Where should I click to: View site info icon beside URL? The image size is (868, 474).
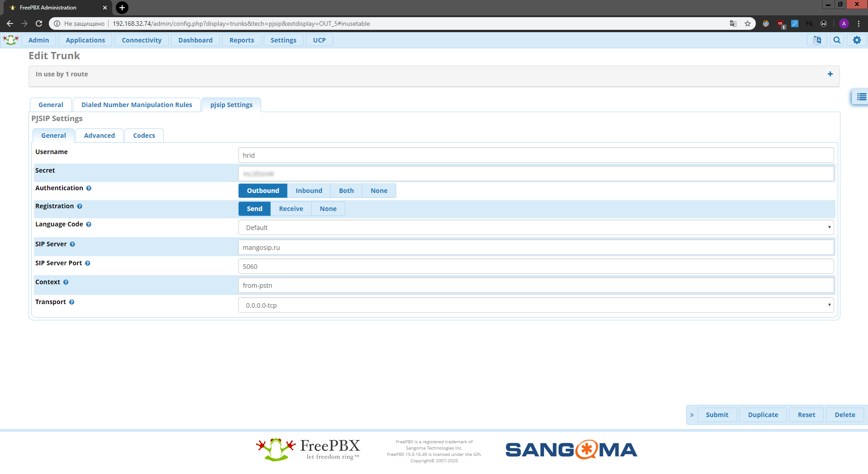57,23
